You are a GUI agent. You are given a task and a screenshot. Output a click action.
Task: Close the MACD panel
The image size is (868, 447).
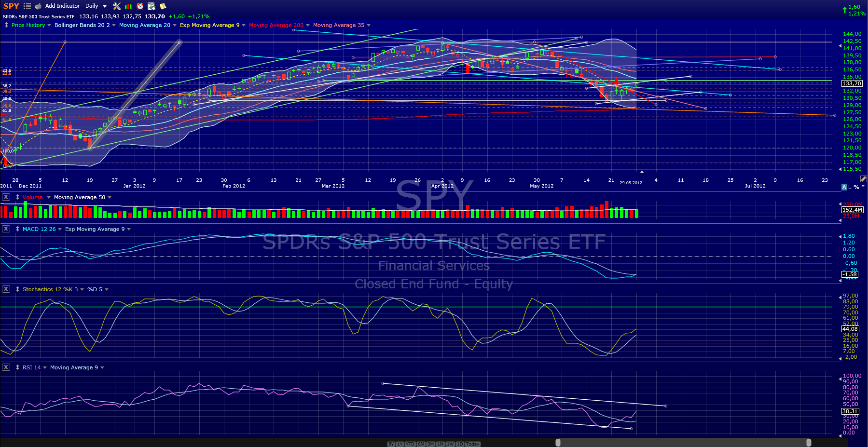(x=6, y=229)
